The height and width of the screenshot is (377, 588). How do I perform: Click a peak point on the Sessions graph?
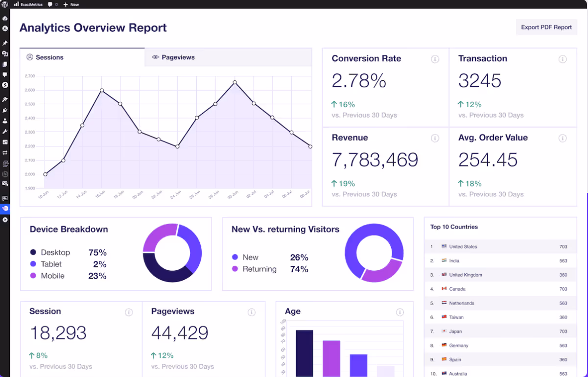click(234, 83)
